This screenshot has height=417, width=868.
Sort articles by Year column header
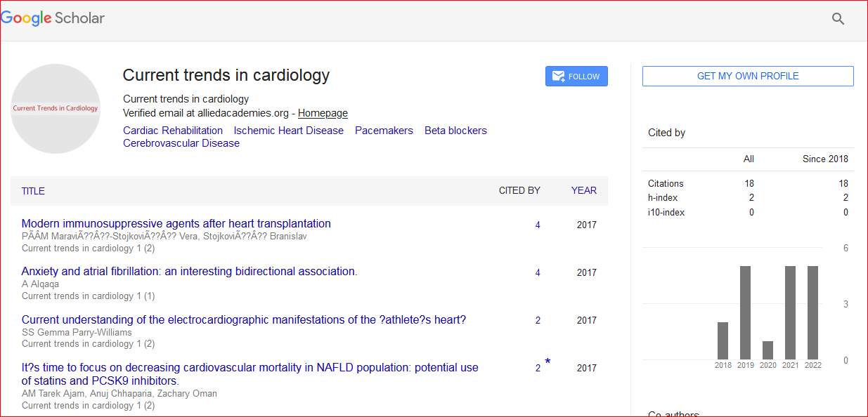click(x=584, y=190)
